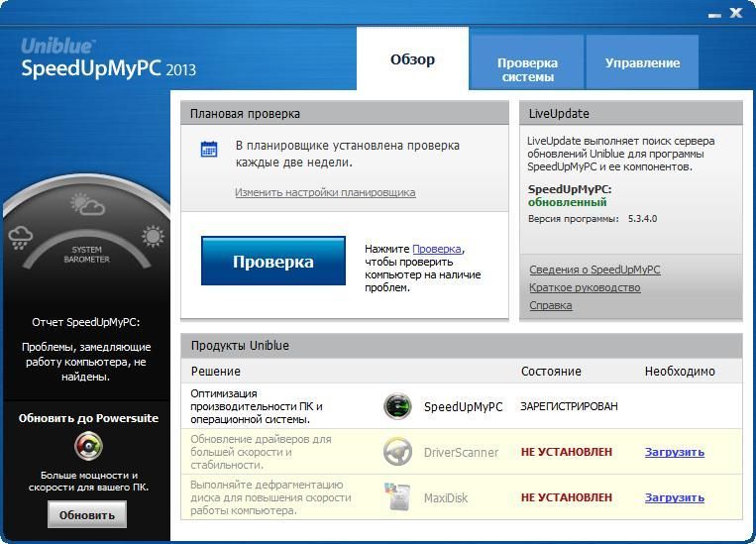Open Сведения о SpeedUpMyPC link
The height and width of the screenshot is (544, 756).
coord(594,270)
